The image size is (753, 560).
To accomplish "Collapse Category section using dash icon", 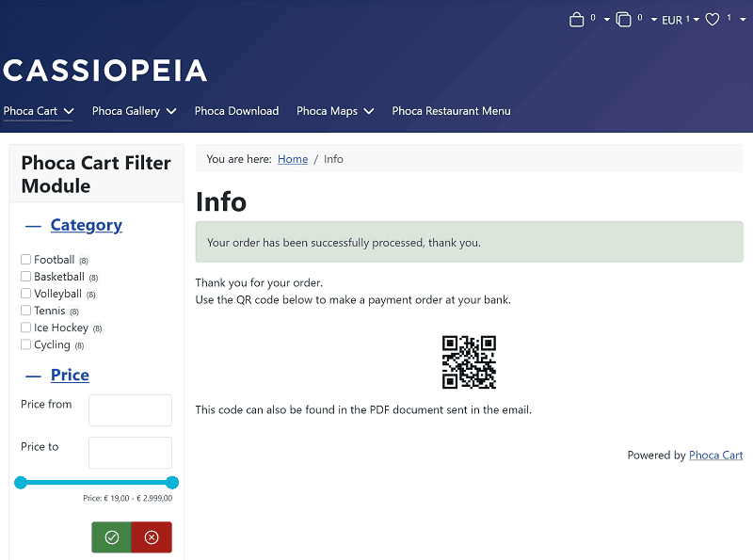I will [33, 226].
